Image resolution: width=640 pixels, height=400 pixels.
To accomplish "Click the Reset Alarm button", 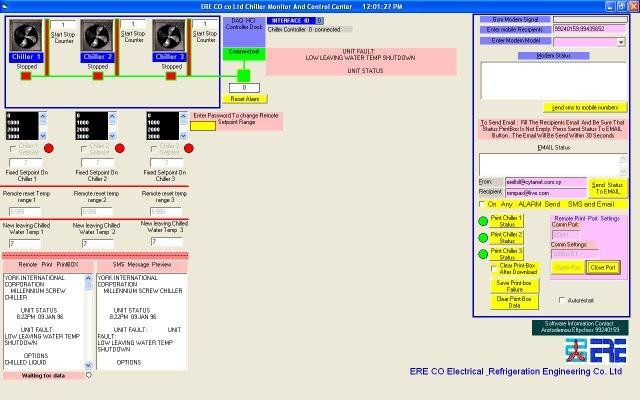I will (245, 99).
